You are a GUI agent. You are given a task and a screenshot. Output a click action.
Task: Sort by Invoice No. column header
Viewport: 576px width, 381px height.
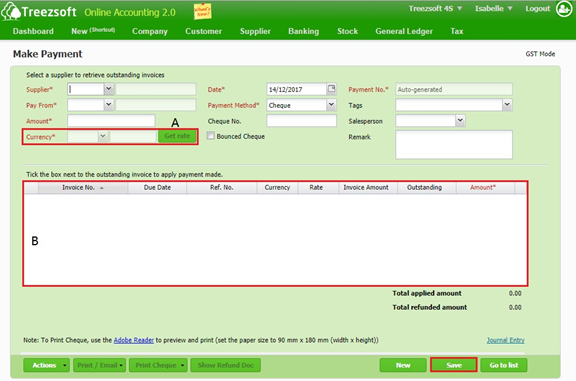point(83,188)
